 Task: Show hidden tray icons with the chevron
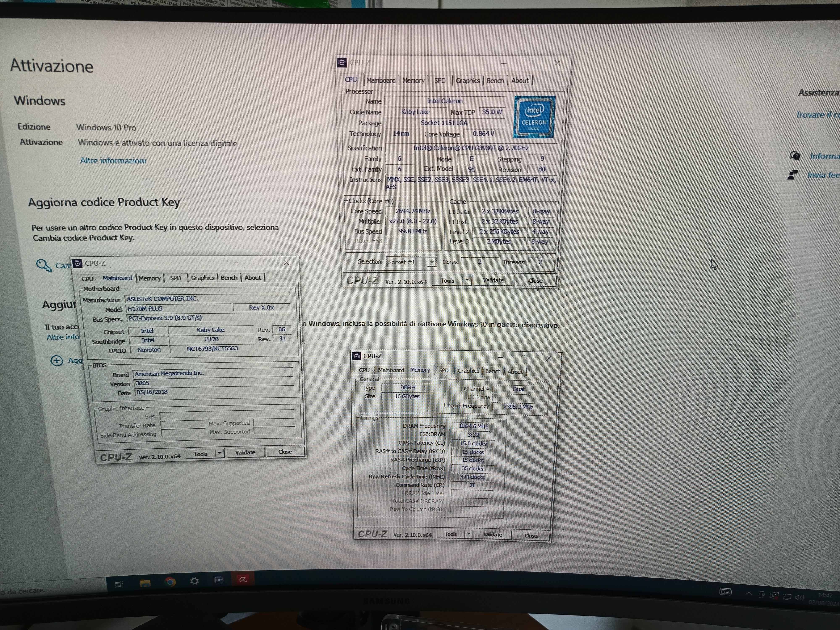(x=748, y=593)
